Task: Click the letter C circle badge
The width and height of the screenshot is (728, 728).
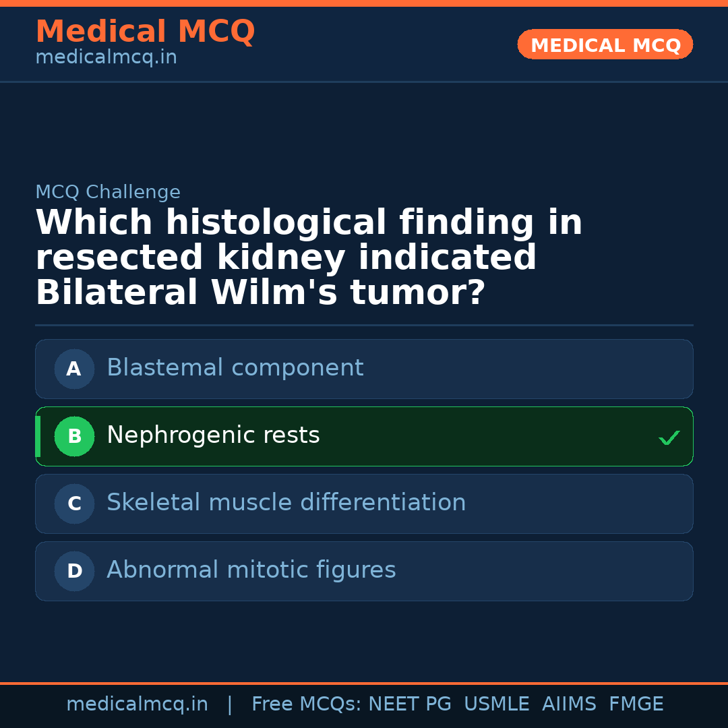Action: pyautogui.click(x=74, y=504)
